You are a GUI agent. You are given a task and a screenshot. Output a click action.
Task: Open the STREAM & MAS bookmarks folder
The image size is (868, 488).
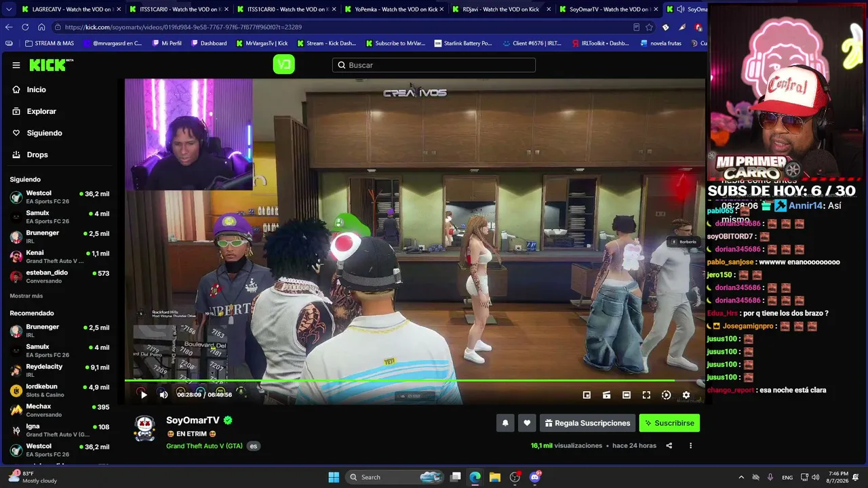click(50, 43)
